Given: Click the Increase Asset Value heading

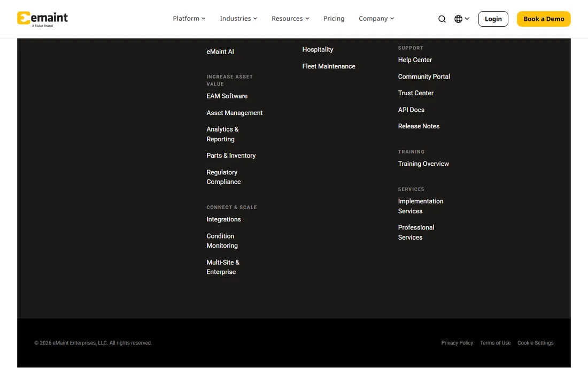Looking at the screenshot, I should pyautogui.click(x=229, y=80).
